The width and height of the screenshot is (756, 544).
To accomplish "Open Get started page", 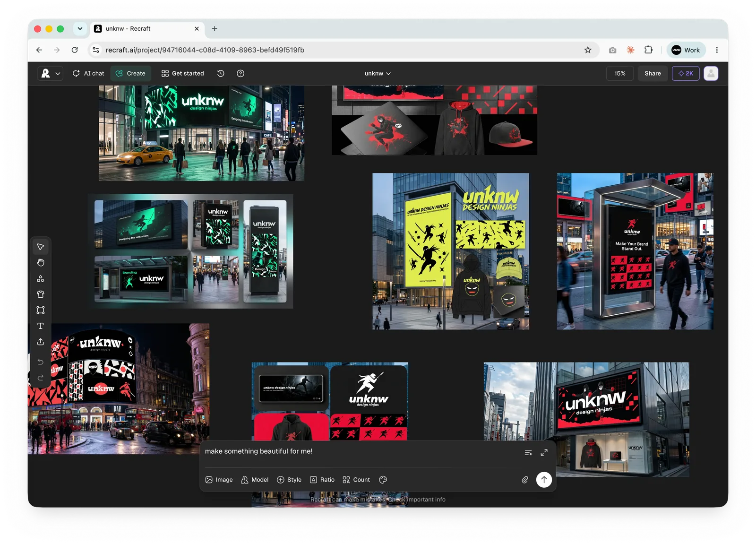I will point(182,73).
